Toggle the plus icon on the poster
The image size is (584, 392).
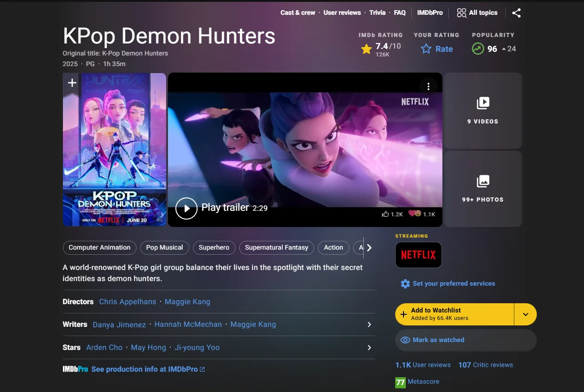tap(71, 82)
